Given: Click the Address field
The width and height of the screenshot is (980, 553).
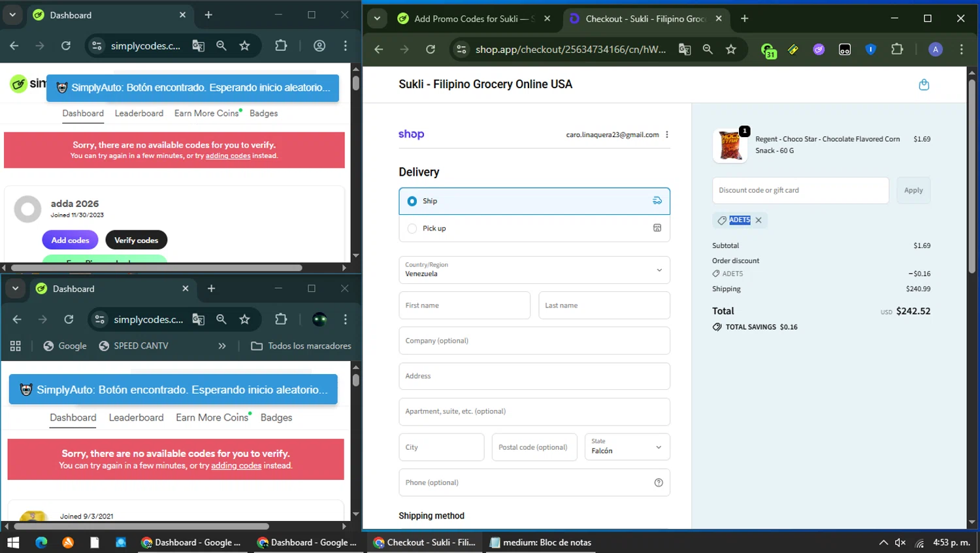Looking at the screenshot, I should [534, 376].
